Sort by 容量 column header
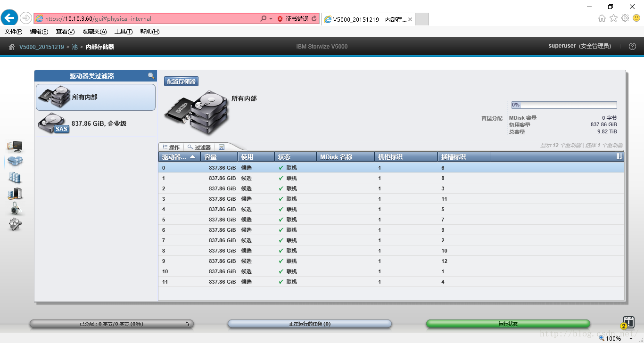This screenshot has width=644, height=343. [x=219, y=156]
